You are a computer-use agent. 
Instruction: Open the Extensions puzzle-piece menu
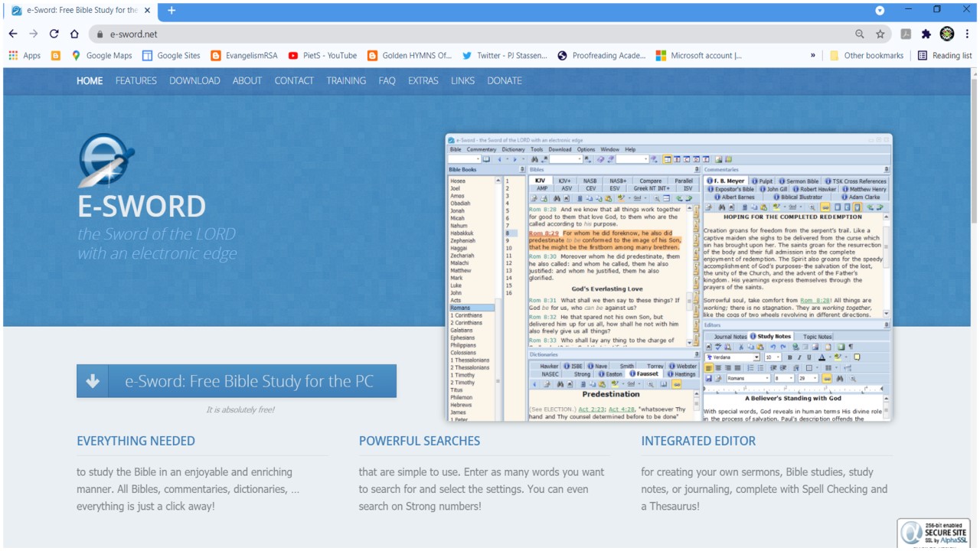coord(926,34)
